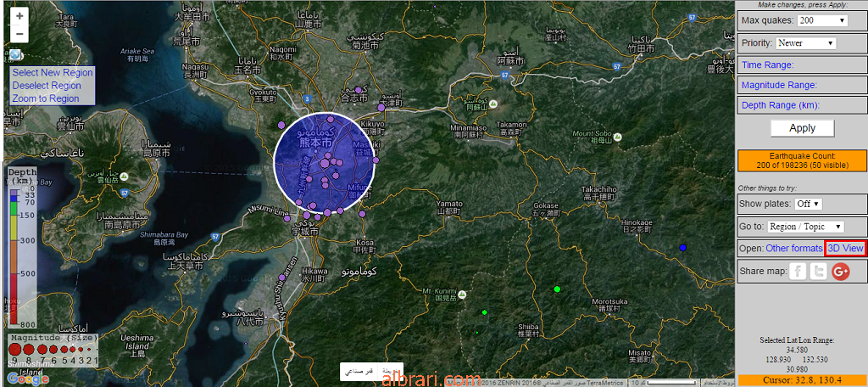
Task: Click Select New Region
Action: [53, 73]
